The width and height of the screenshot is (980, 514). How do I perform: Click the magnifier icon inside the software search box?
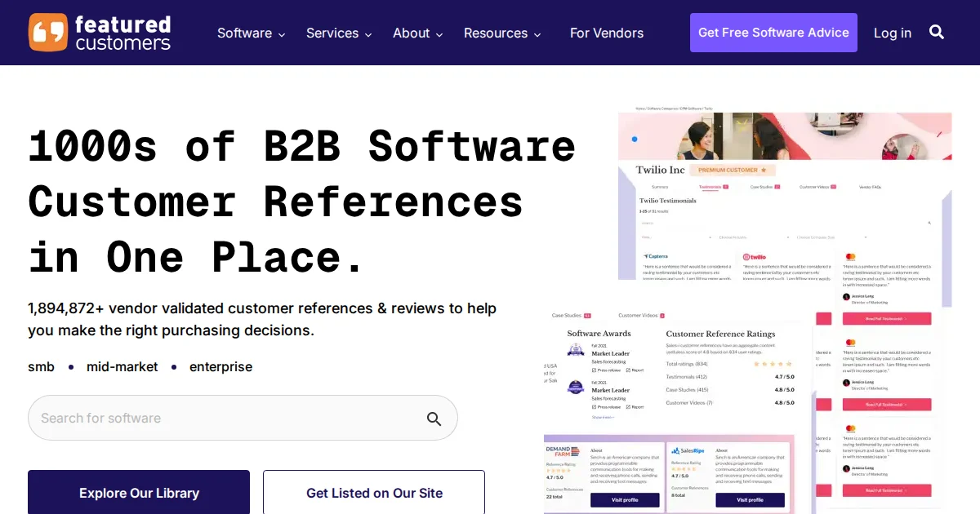pos(434,419)
